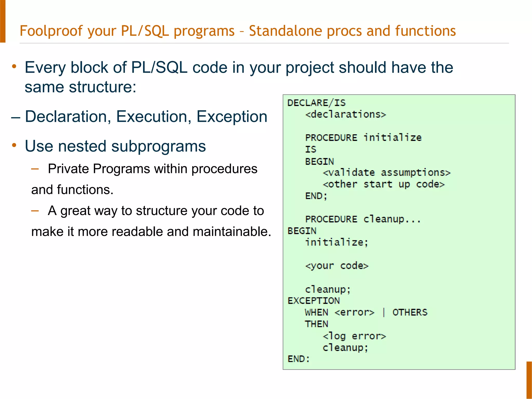Click the 'Use nested subprograms' bullet

[x=115, y=146]
